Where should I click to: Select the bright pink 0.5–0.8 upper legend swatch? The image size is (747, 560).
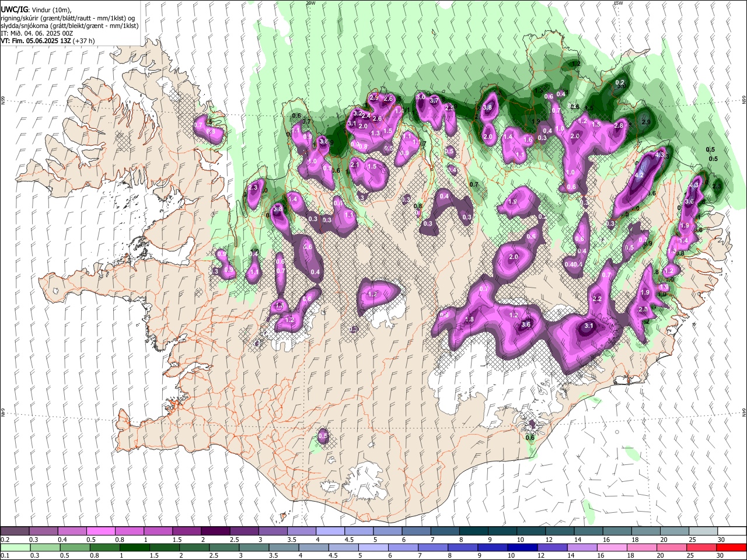[100, 531]
